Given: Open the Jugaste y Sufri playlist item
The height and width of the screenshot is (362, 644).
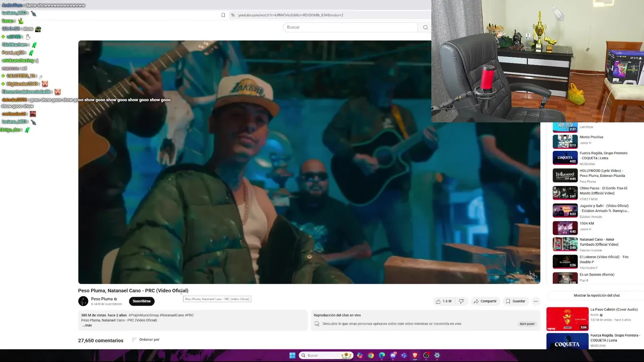Looking at the screenshot, I should pos(604,208).
